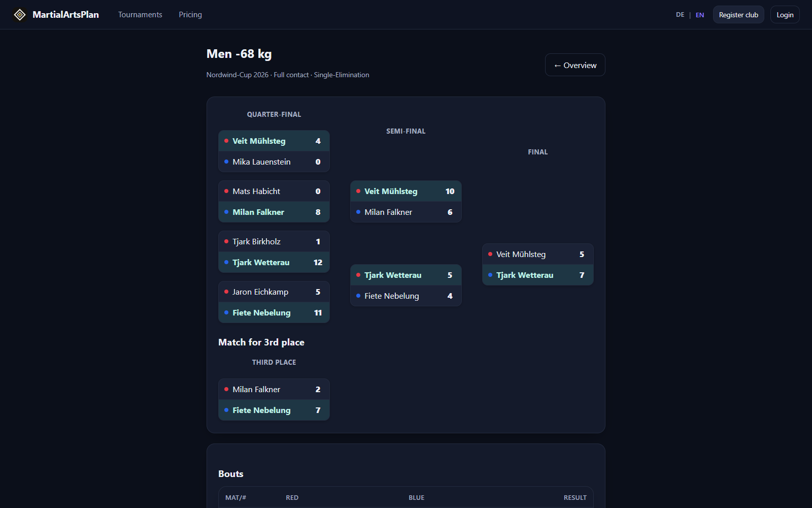Open the Pricing menu item

190,15
